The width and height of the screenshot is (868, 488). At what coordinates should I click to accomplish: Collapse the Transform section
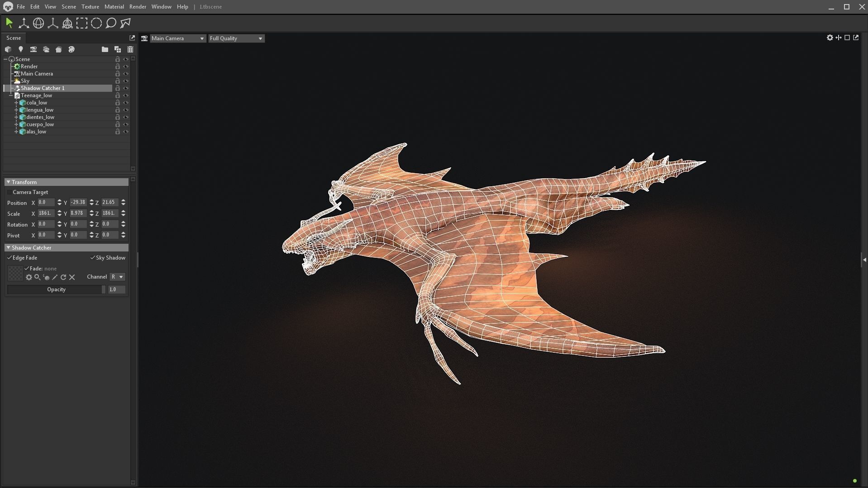[8, 182]
